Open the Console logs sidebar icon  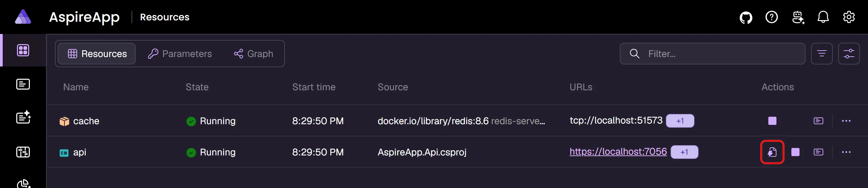pyautogui.click(x=23, y=84)
